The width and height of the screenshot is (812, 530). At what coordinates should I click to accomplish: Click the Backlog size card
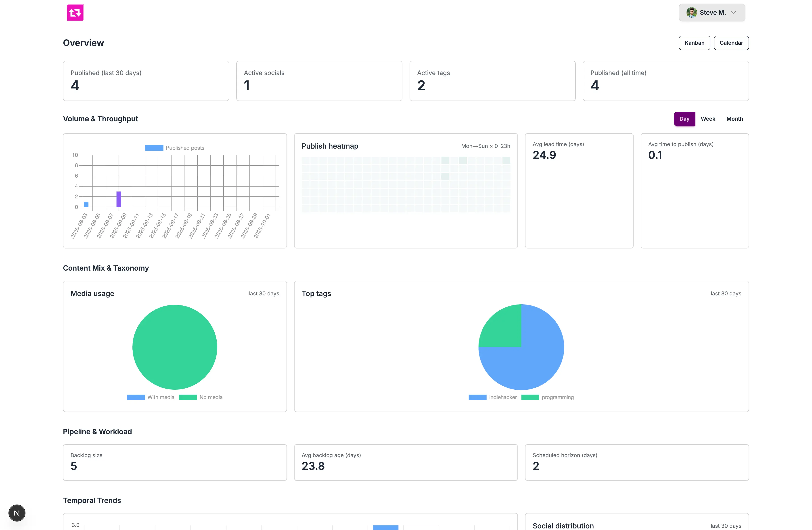click(175, 462)
